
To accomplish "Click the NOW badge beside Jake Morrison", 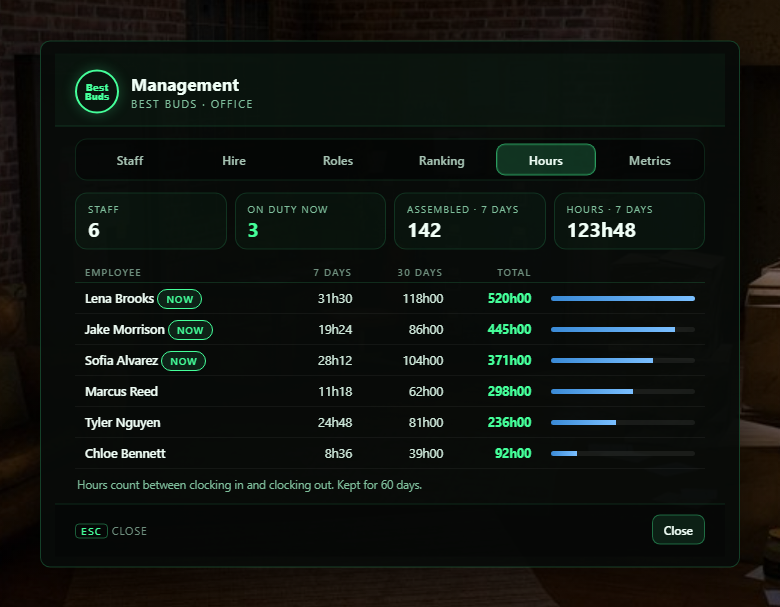I will click(x=190, y=330).
